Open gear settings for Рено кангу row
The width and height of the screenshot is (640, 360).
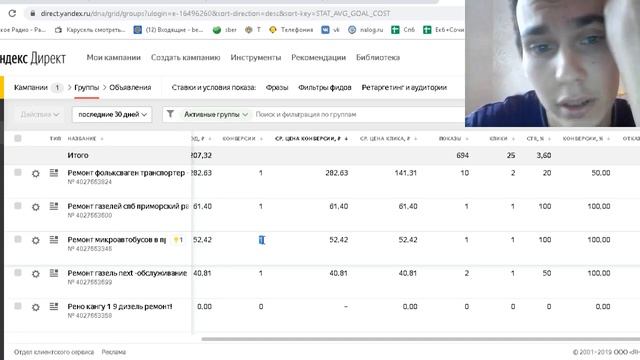[x=36, y=307]
